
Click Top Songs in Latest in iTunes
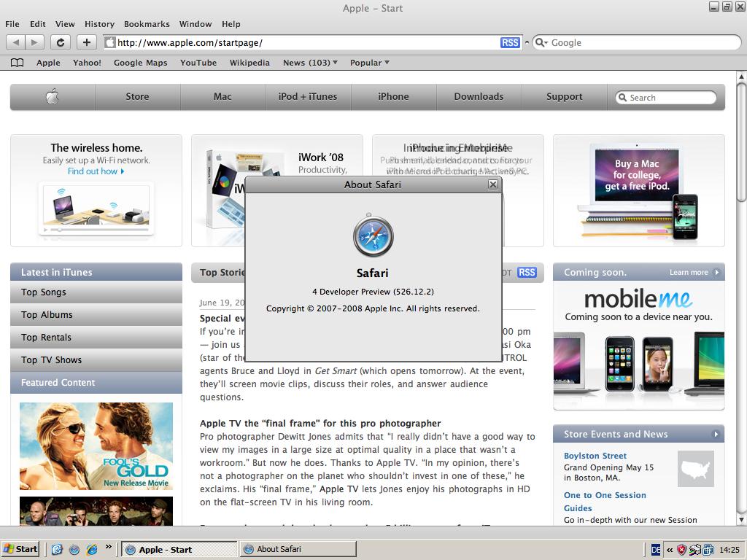pyautogui.click(x=96, y=292)
